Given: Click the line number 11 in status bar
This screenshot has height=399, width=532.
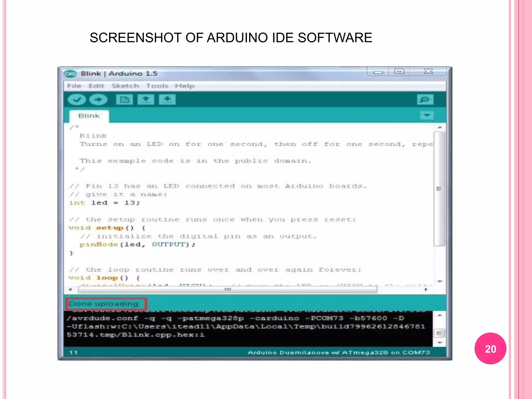Looking at the screenshot, I should pyautogui.click(x=73, y=353).
